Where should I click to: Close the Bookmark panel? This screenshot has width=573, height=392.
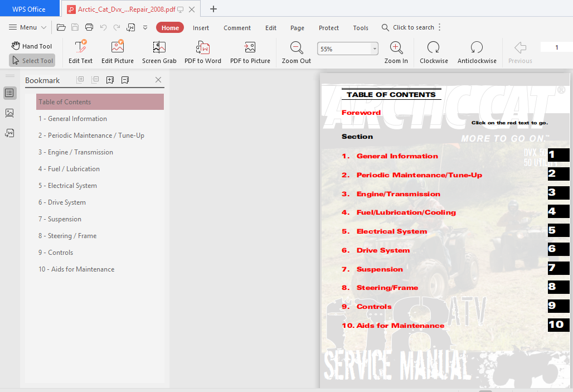click(158, 80)
